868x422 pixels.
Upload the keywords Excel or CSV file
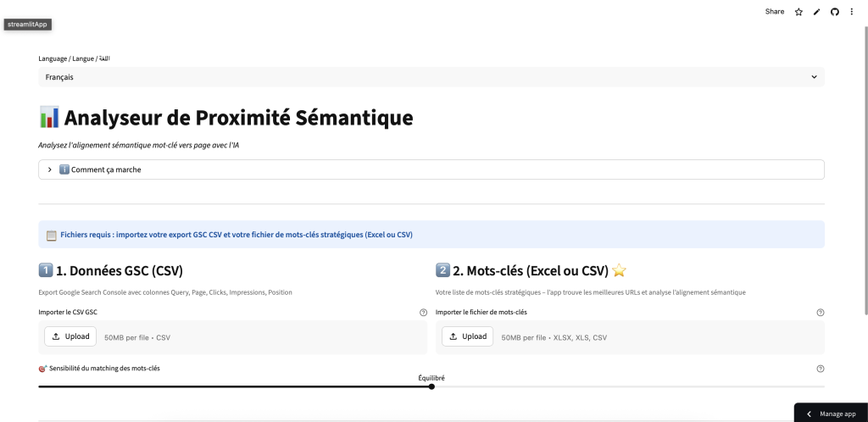[x=468, y=336]
